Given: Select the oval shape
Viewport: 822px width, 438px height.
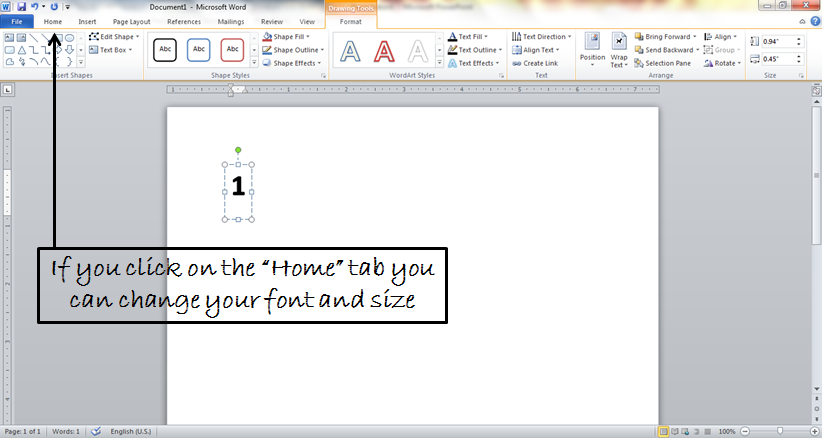Looking at the screenshot, I should click(70, 38).
